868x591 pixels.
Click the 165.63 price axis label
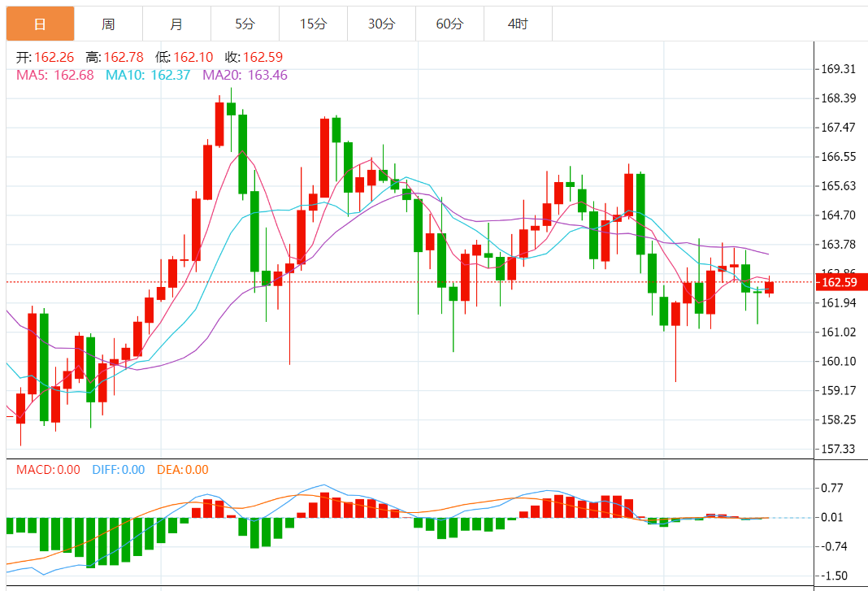[x=838, y=186]
